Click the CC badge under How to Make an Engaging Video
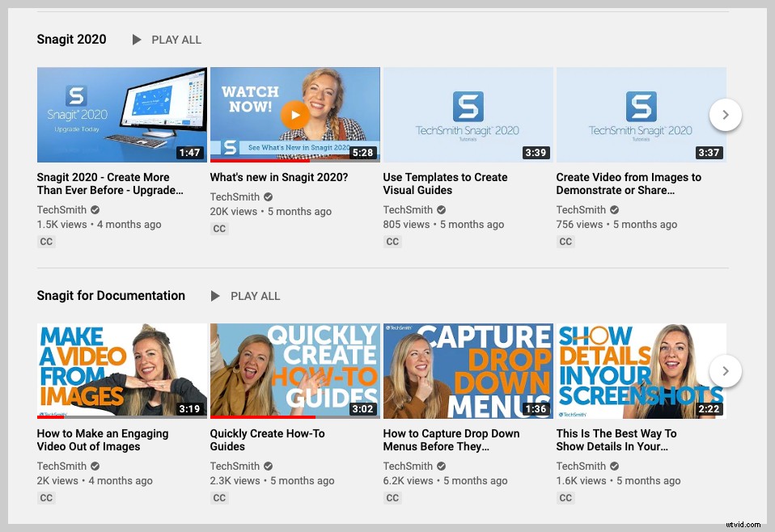The width and height of the screenshot is (775, 532). 46,497
